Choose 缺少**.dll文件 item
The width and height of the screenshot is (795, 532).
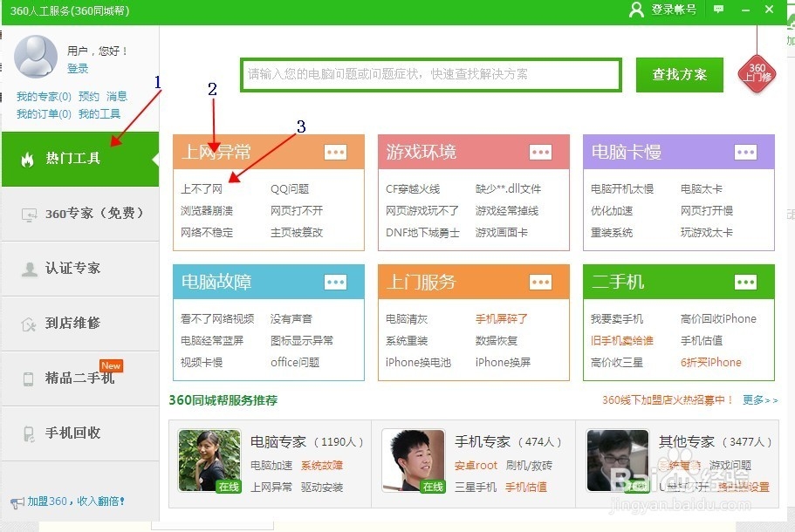[x=508, y=189]
